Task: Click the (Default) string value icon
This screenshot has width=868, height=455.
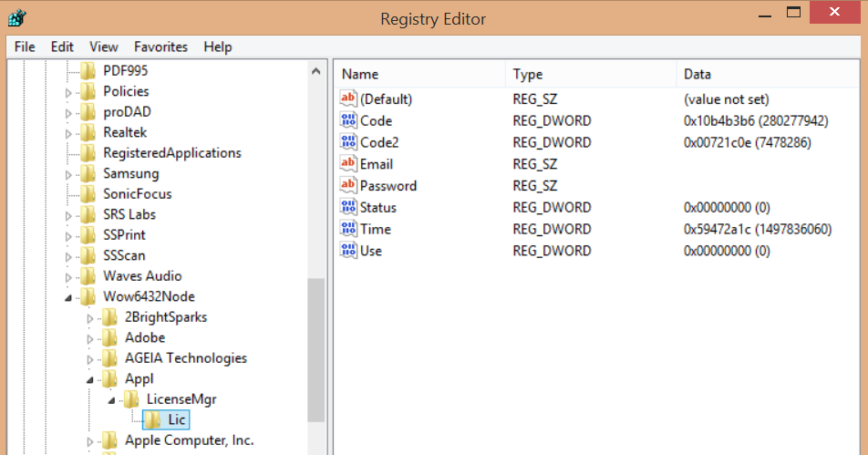Action: (348, 98)
